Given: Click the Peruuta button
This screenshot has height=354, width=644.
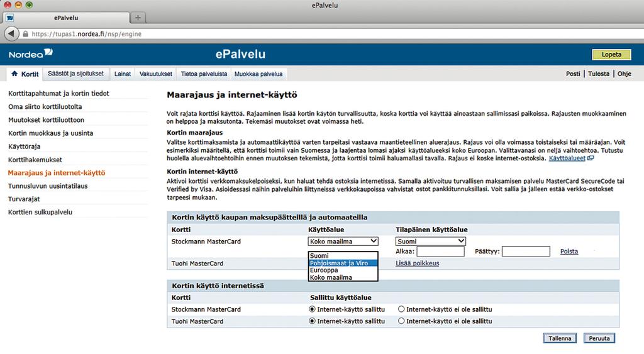Looking at the screenshot, I should 599,338.
